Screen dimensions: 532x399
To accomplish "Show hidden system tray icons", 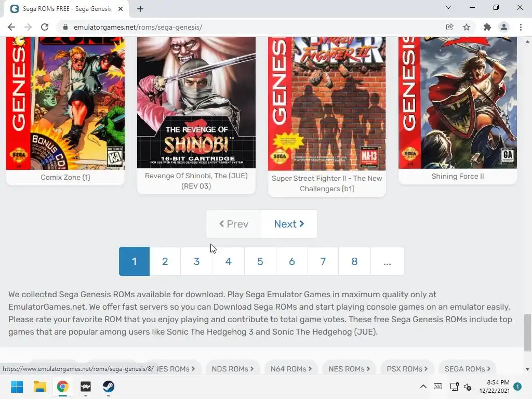I will tap(423, 387).
